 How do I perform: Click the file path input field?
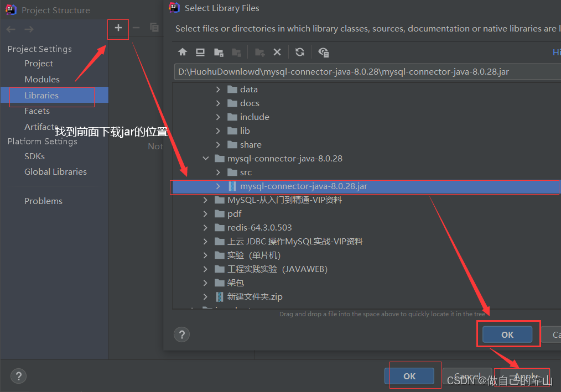pos(367,72)
